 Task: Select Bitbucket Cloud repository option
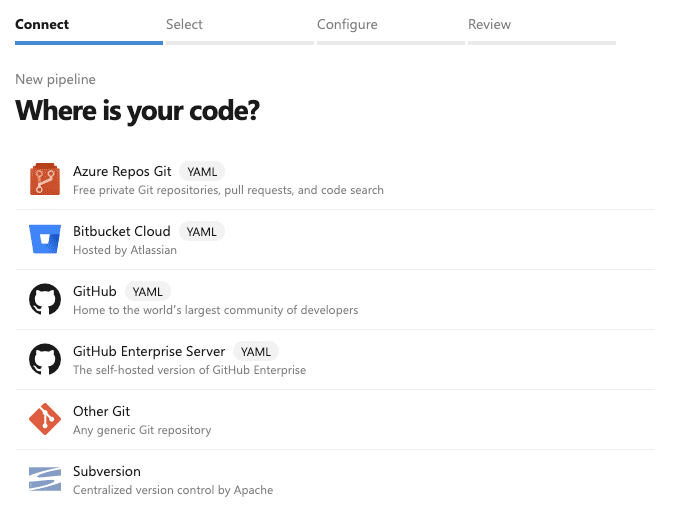[121, 231]
